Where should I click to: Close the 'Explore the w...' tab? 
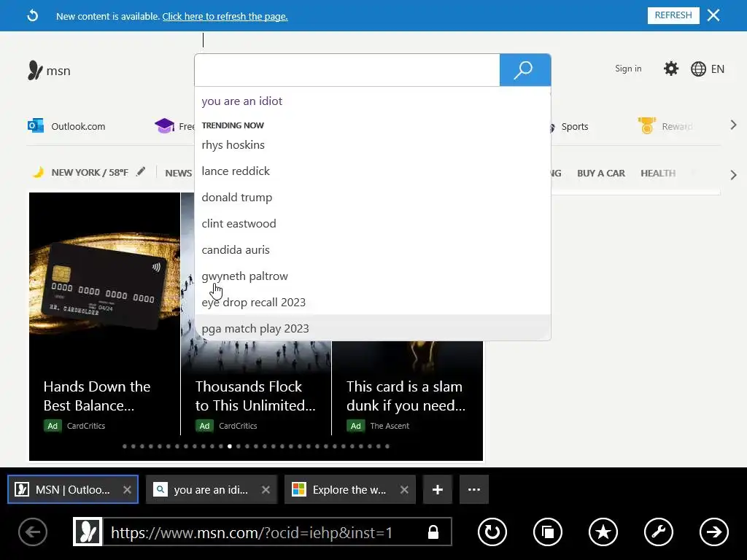[x=404, y=489]
